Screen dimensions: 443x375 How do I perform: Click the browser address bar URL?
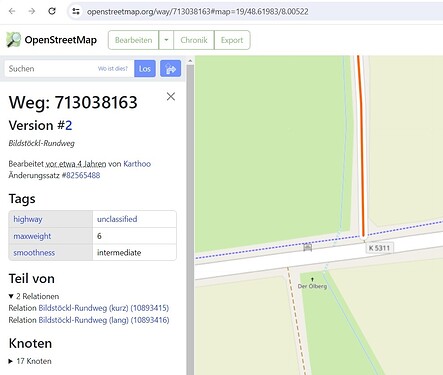[x=197, y=12]
